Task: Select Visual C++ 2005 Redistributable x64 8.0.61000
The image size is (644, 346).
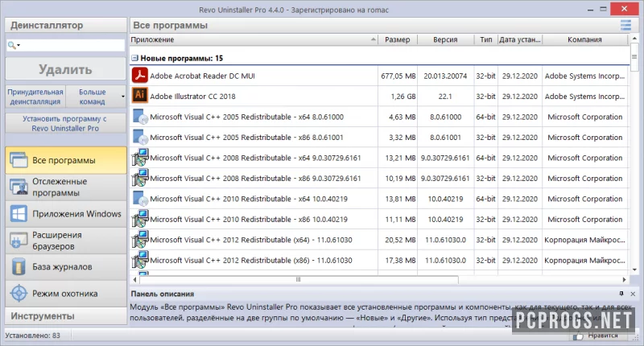Action: pyautogui.click(x=379, y=117)
